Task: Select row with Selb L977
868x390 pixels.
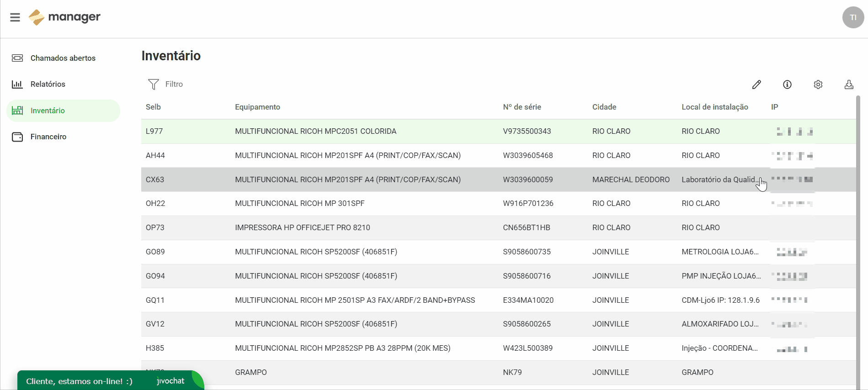Action: (x=498, y=132)
